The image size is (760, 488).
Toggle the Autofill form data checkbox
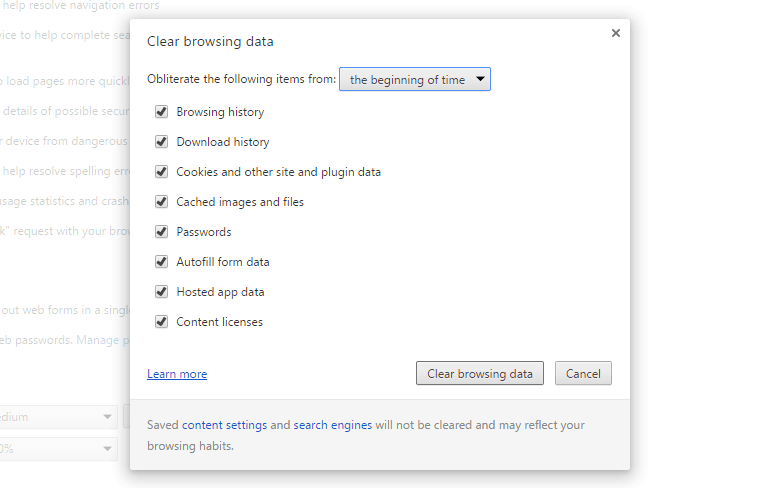click(x=161, y=262)
